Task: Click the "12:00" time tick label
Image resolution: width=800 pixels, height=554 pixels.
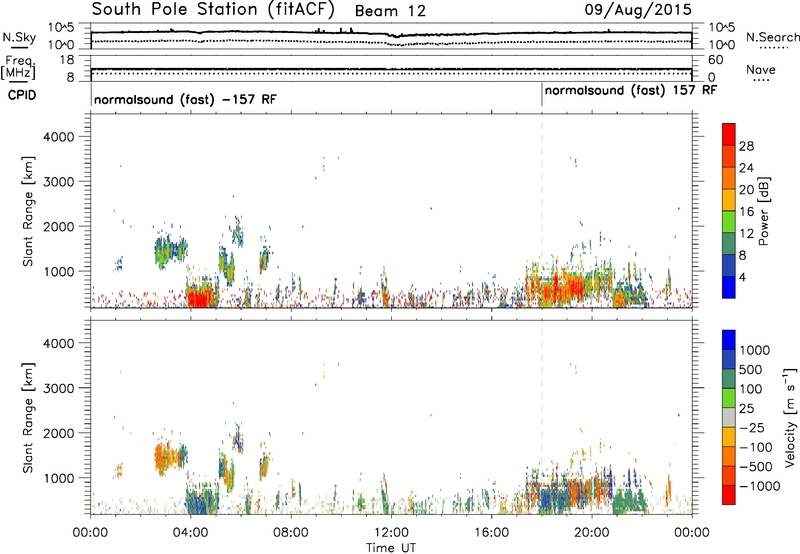Action: [x=391, y=533]
